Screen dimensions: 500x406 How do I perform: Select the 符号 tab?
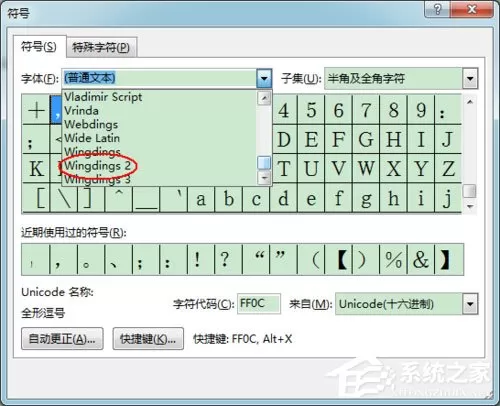click(39, 47)
